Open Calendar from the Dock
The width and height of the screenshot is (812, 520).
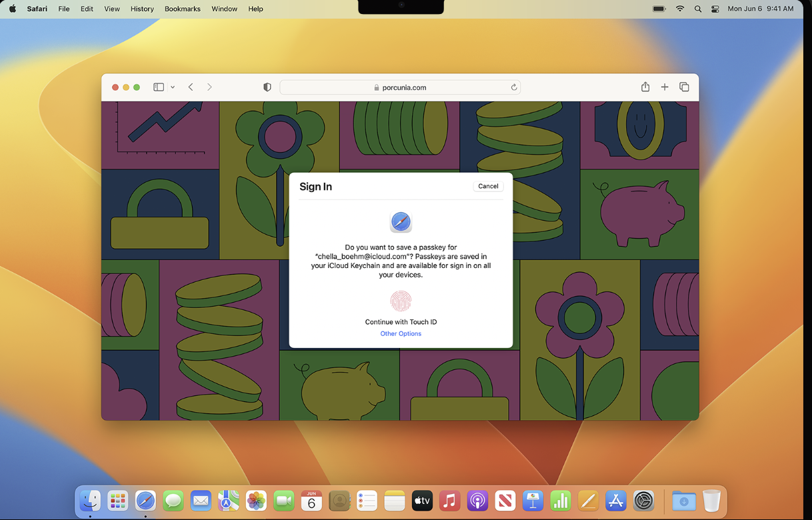click(x=311, y=500)
